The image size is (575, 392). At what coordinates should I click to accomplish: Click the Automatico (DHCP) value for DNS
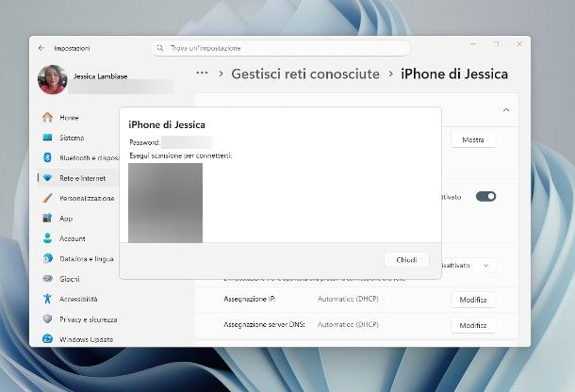348,324
